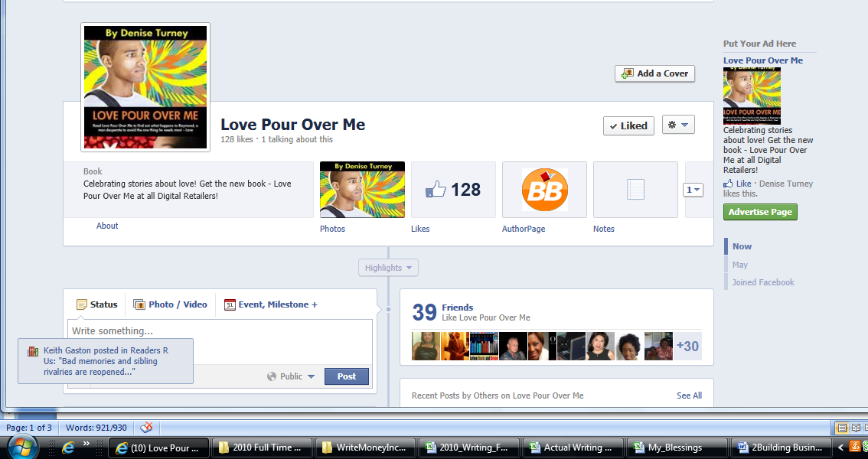Open the Notes link label

tap(604, 229)
